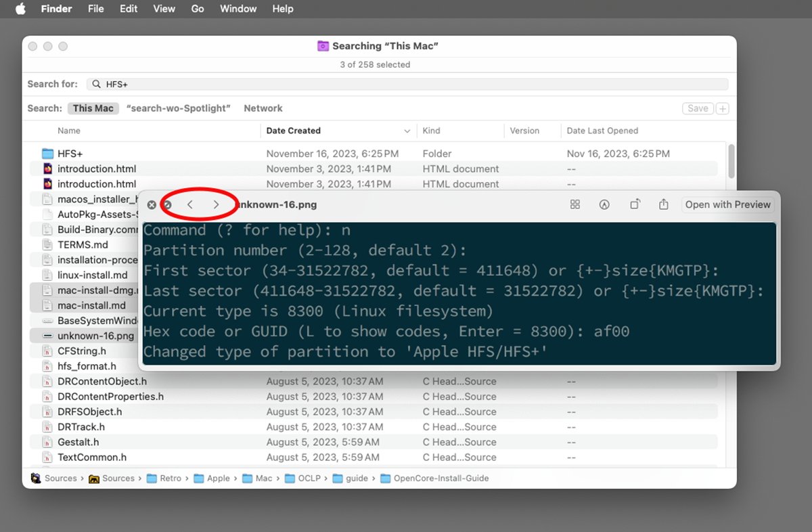The height and width of the screenshot is (532, 812).
Task: Rotate the image with the rotate icon
Action: [635, 204]
